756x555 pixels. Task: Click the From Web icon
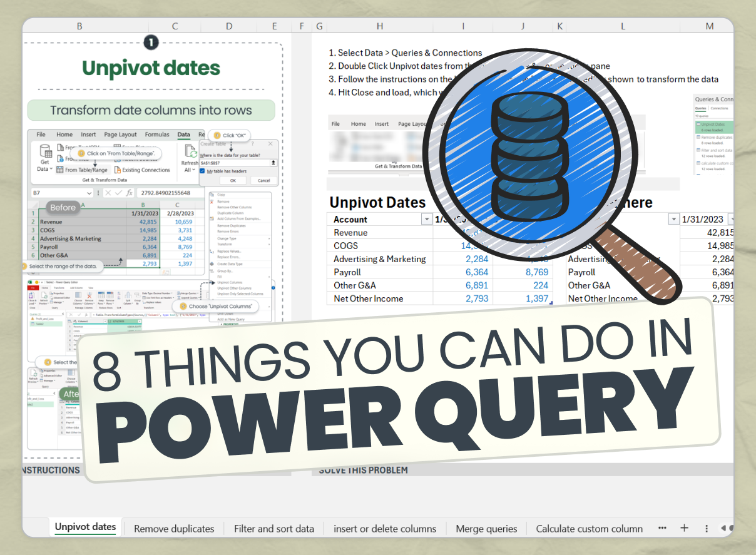(60, 158)
